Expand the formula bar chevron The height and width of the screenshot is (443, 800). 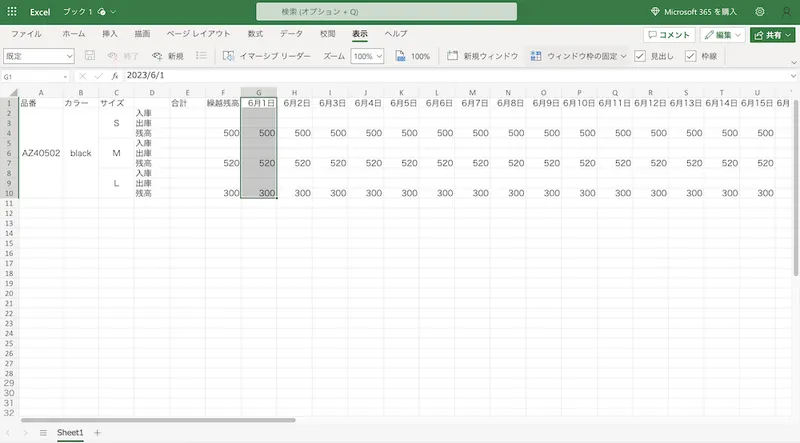point(793,76)
